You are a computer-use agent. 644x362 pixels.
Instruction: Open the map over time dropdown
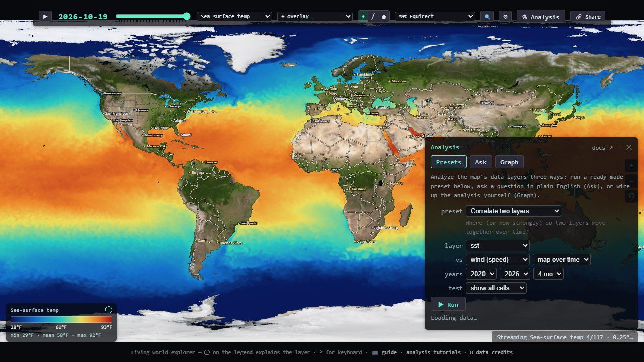coord(561,260)
